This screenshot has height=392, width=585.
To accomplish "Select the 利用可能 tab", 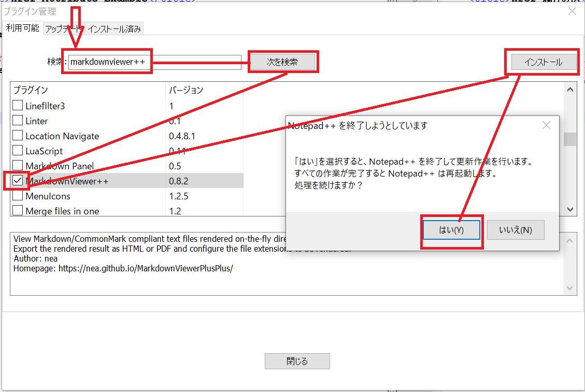I will pos(22,30).
